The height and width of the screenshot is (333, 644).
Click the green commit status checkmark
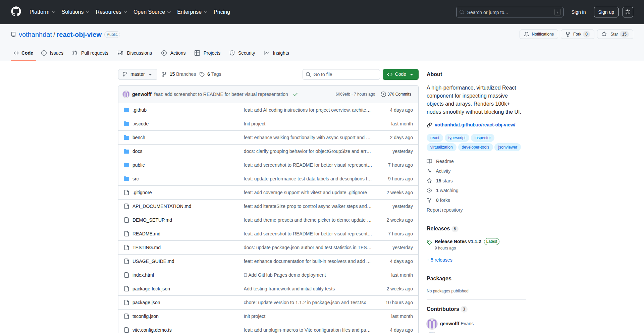(x=296, y=94)
